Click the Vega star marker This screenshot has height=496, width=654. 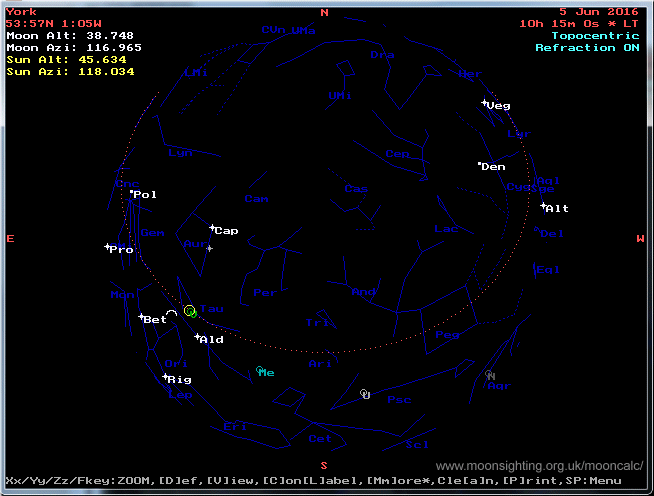click(485, 103)
